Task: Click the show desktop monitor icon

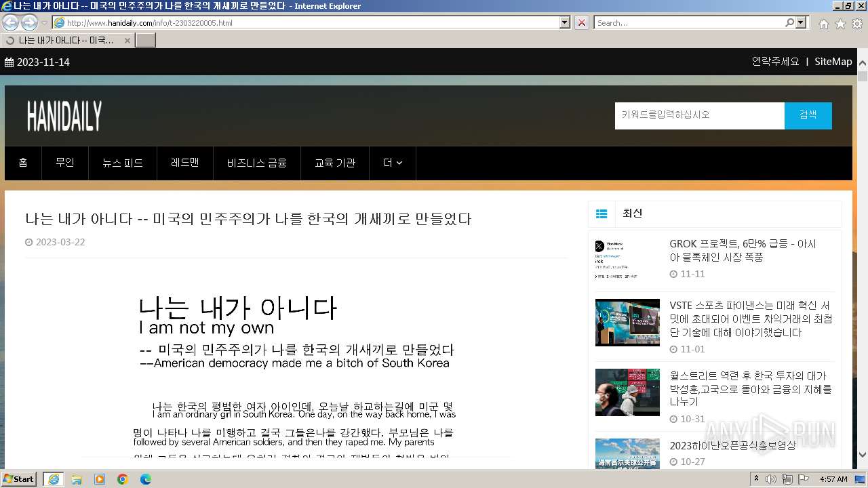Action: (860, 479)
